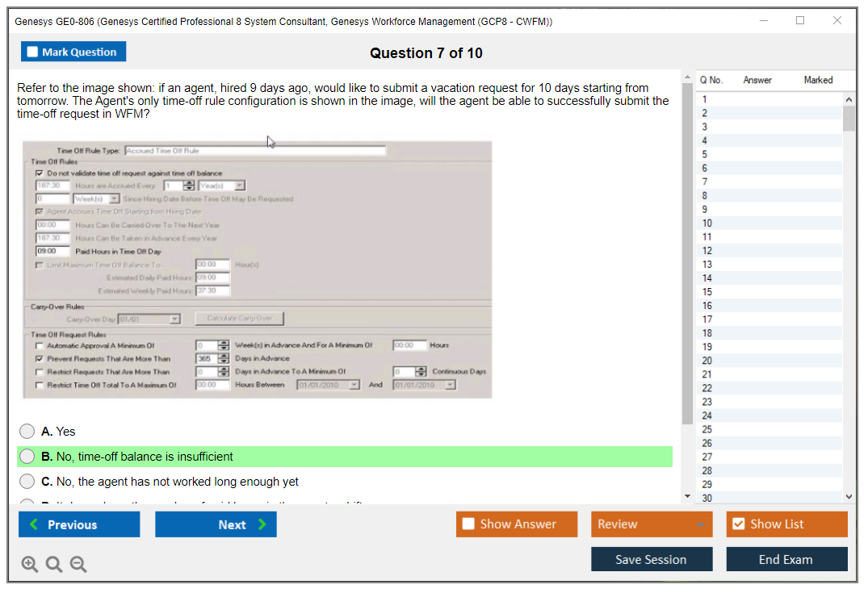The height and width of the screenshot is (593, 868).
Task: Click the down arrow of question pane scrollbar
Action: pyautogui.click(x=687, y=496)
